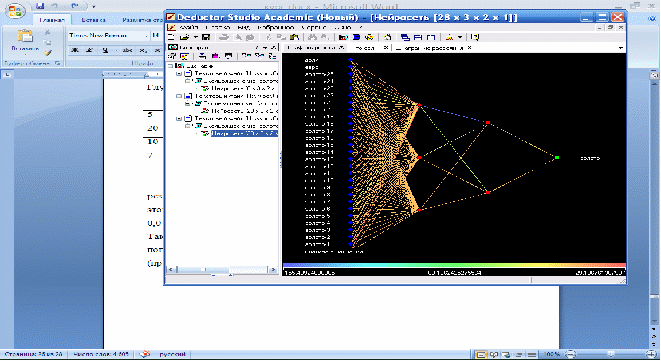Click Redo in Word quick access toolbar
Image resolution: width=661 pixels, height=361 pixels.
(x=75, y=6)
